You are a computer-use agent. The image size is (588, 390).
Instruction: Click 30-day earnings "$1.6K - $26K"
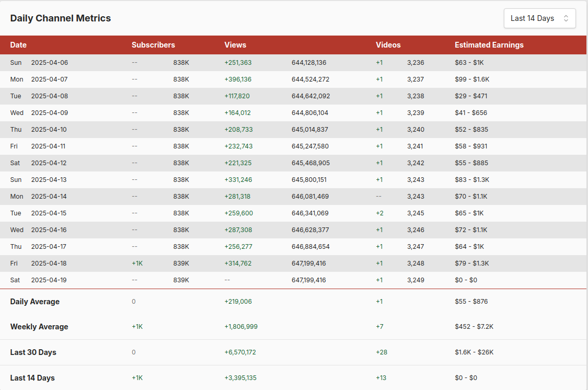[474, 352]
